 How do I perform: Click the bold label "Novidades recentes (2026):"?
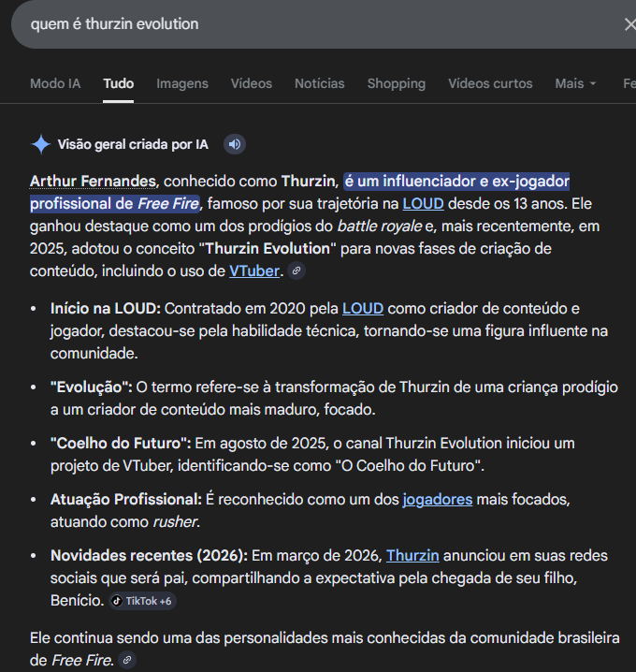point(149,556)
